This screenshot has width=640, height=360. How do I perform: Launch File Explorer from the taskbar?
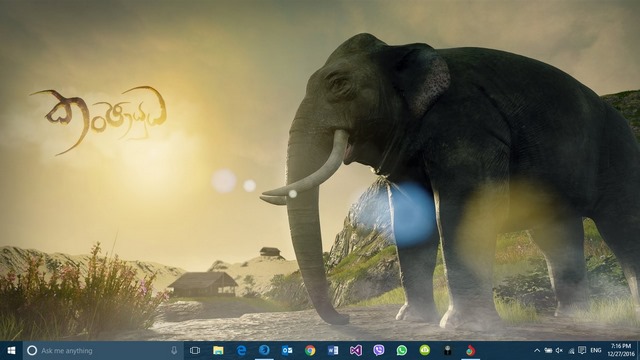[x=218, y=351]
